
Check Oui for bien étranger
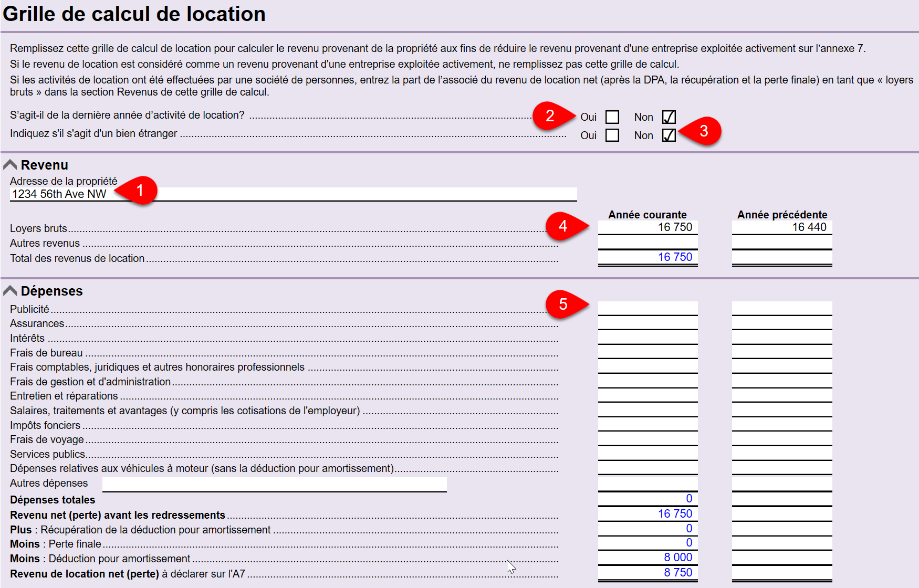click(612, 135)
